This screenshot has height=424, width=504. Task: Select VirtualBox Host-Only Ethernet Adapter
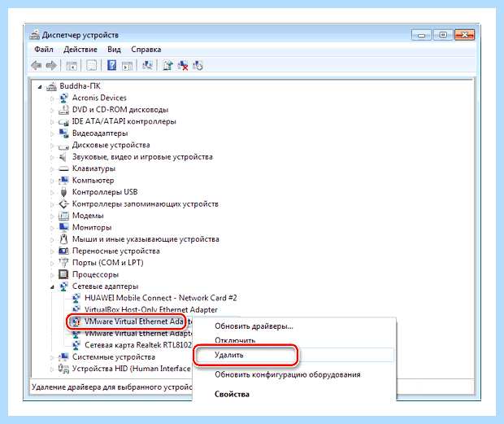coord(150,310)
